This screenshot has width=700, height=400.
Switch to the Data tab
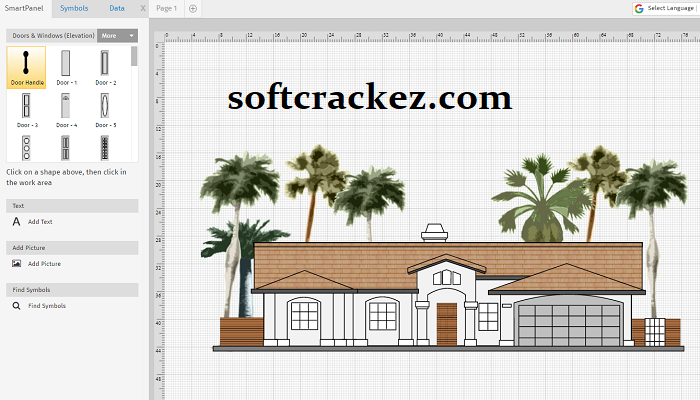pyautogui.click(x=117, y=8)
